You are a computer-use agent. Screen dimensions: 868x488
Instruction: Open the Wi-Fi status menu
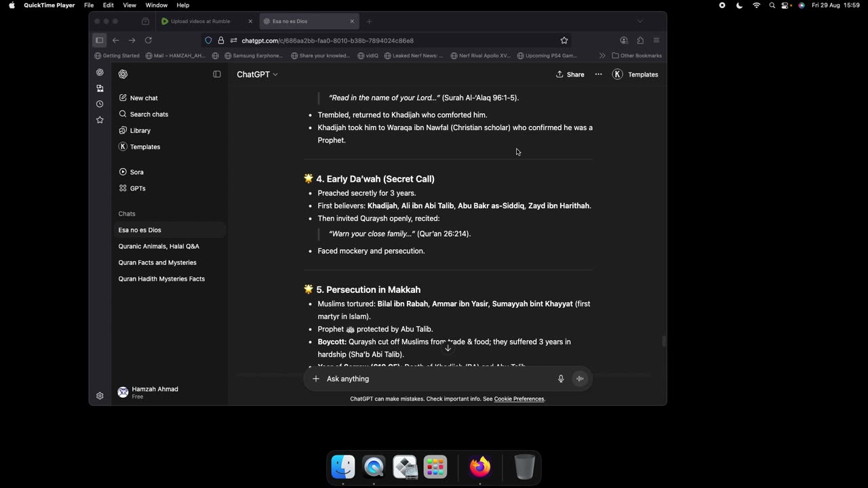point(757,5)
